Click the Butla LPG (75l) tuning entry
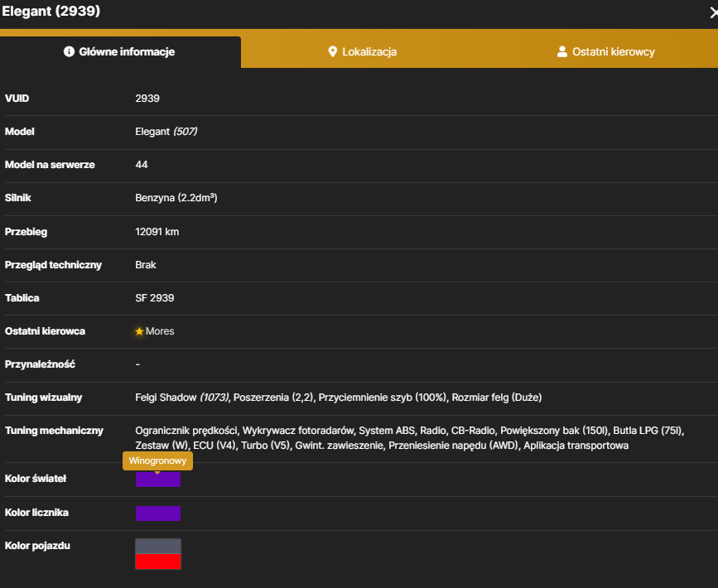The image size is (718, 588). click(x=648, y=431)
